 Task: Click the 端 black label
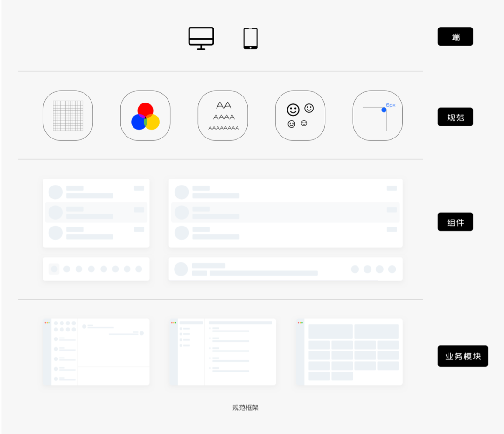pos(455,37)
